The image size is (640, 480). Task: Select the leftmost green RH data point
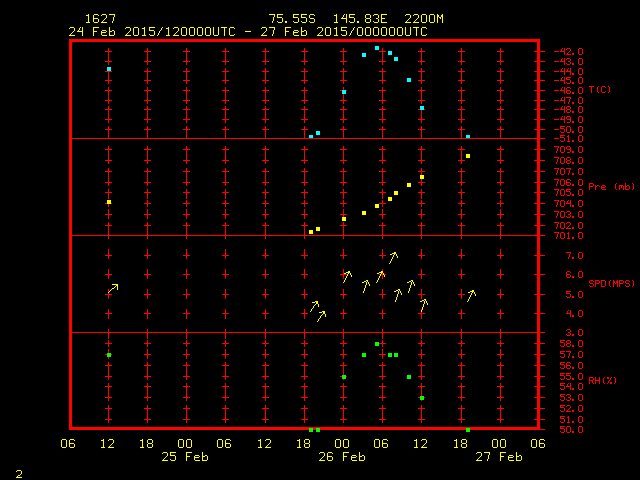tap(109, 355)
